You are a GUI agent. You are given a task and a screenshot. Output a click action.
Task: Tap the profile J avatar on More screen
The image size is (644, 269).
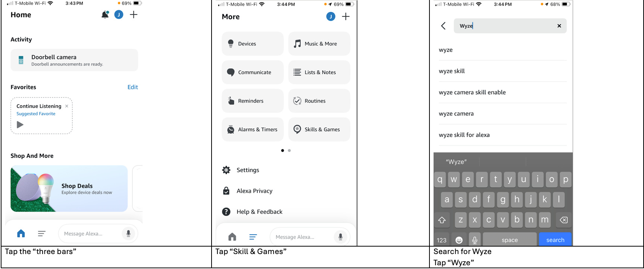[x=331, y=16]
